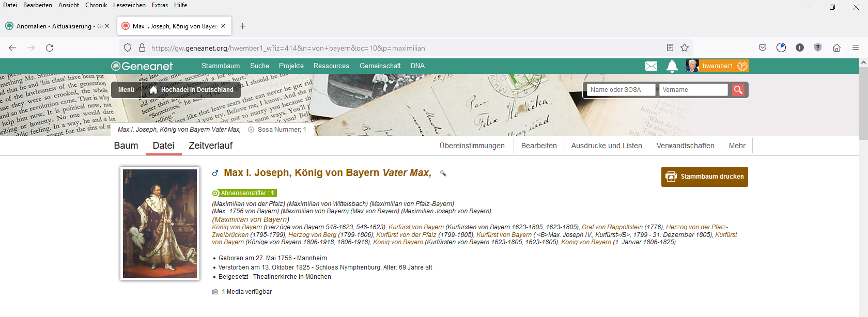Bookmark page with the star icon
The height and width of the screenshot is (317, 868).
[685, 48]
